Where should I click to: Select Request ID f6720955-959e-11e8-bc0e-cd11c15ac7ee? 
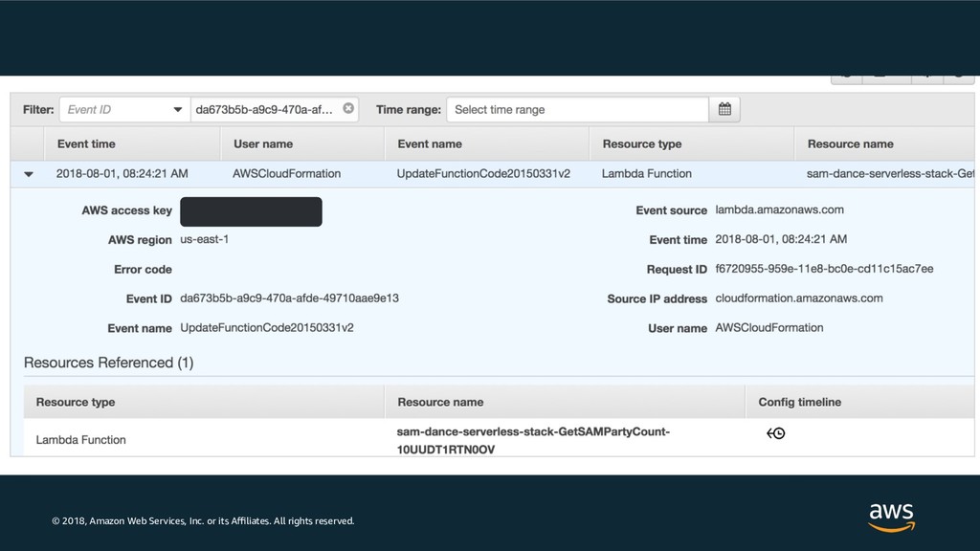click(824, 269)
